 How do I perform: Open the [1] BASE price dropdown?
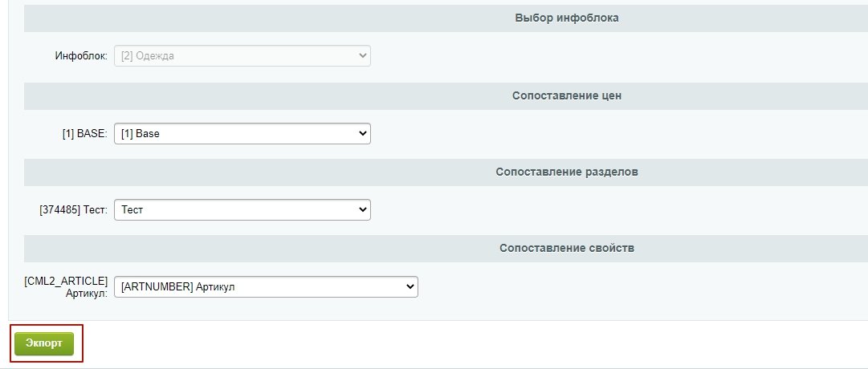[x=242, y=133]
